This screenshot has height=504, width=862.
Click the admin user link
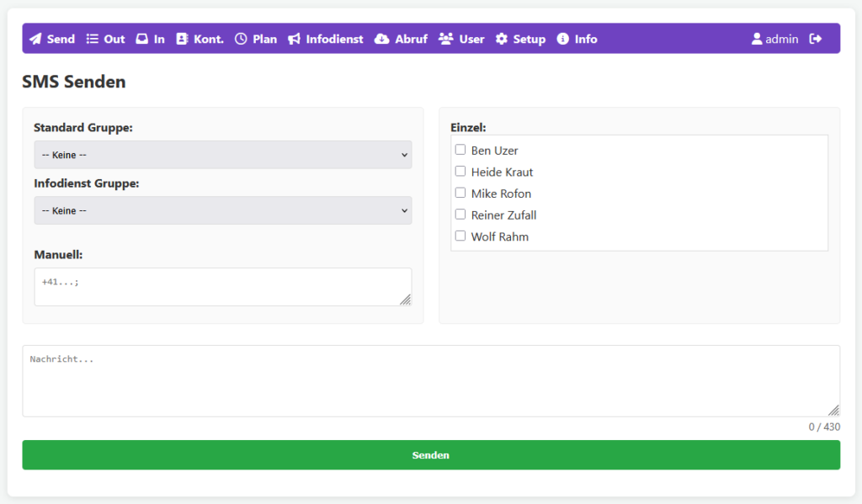click(774, 39)
